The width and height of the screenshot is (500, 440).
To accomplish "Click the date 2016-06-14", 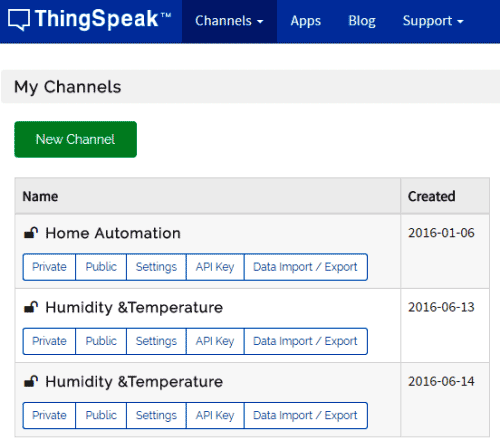I will pyautogui.click(x=441, y=381).
